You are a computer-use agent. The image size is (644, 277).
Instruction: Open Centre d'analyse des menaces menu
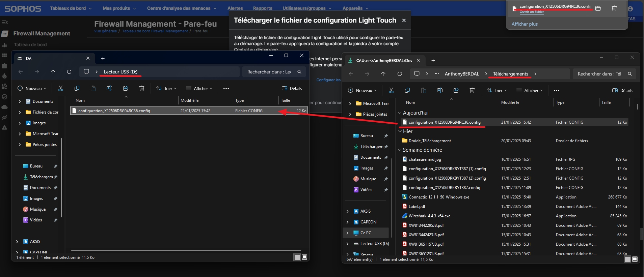point(182,8)
